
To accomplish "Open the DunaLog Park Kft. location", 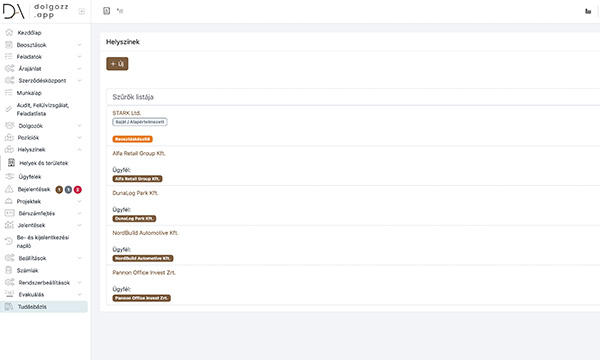I will click(135, 193).
